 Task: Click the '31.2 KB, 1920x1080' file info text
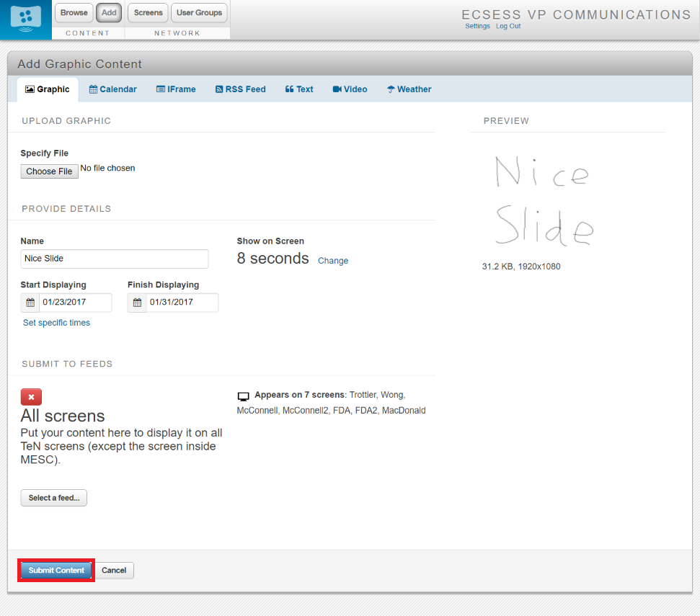tap(521, 267)
